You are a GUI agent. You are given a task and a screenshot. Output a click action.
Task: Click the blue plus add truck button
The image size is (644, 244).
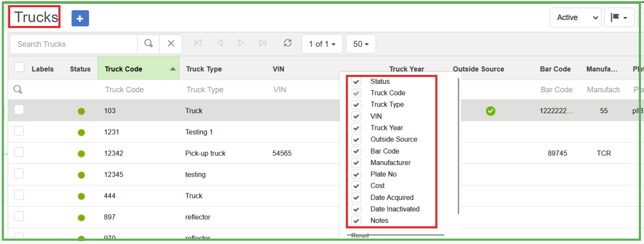point(80,18)
